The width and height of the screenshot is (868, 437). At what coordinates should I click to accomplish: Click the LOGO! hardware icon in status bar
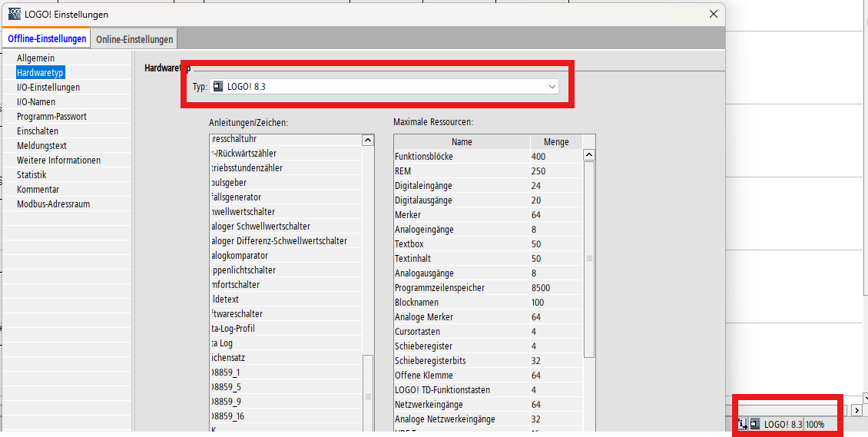point(755,425)
